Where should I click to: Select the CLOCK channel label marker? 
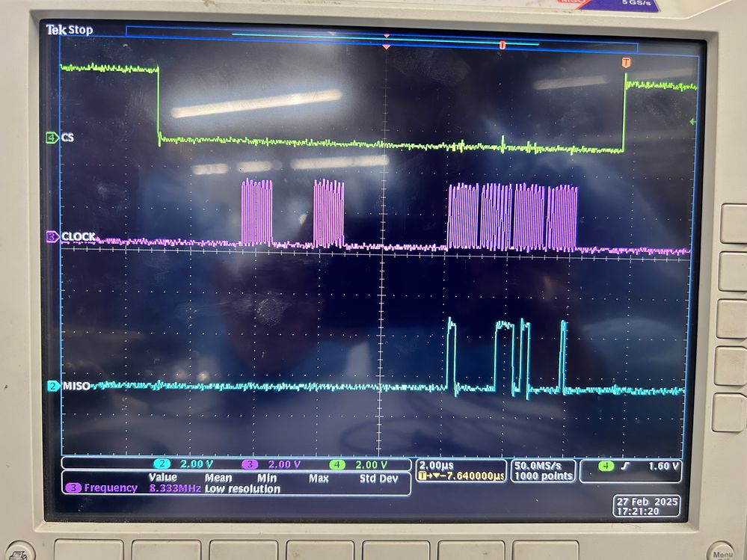pos(52,236)
